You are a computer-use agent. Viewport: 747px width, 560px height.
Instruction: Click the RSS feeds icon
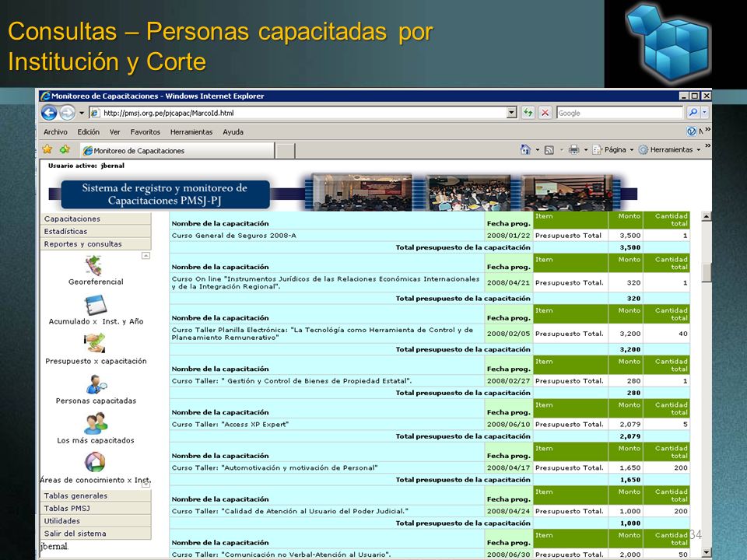pyautogui.click(x=549, y=150)
